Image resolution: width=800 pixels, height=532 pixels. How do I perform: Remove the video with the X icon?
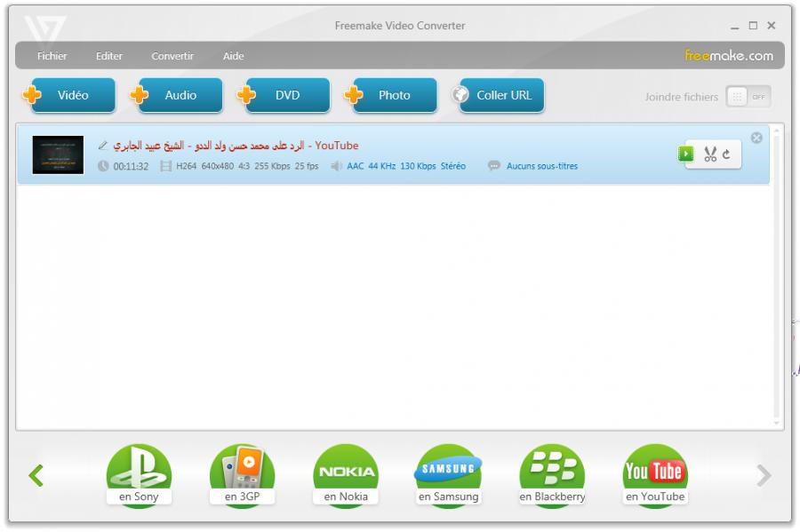click(756, 138)
